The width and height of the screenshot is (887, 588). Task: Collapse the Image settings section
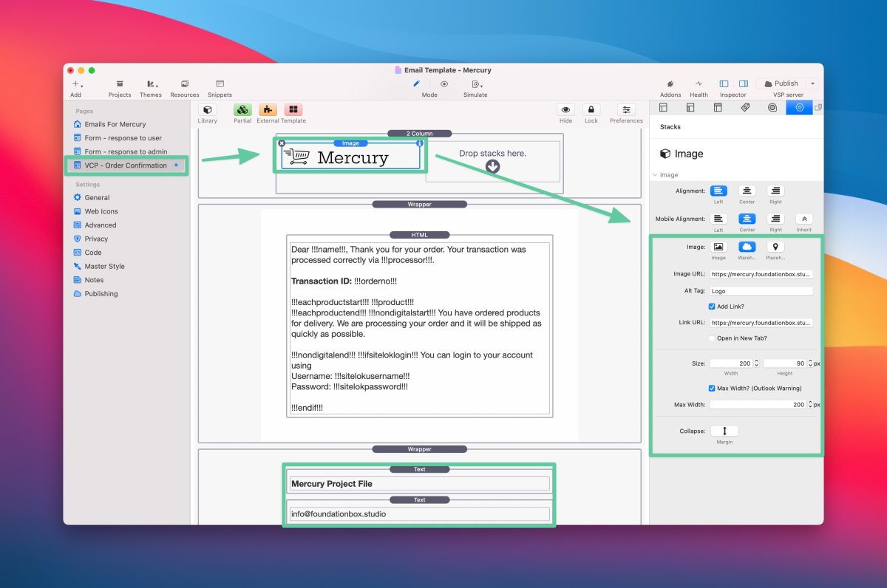pos(654,175)
